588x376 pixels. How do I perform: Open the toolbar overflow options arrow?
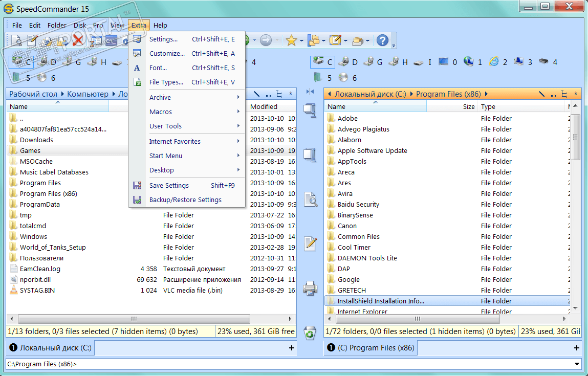394,46
